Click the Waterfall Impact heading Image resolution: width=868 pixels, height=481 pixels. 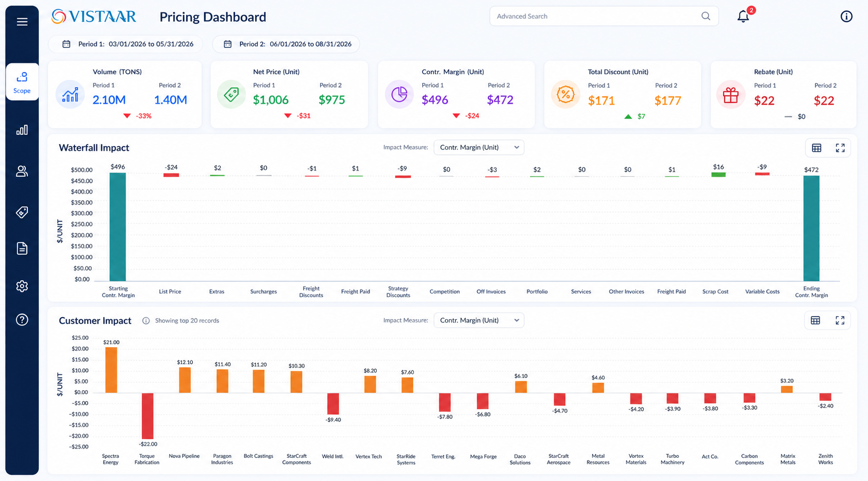pos(94,148)
